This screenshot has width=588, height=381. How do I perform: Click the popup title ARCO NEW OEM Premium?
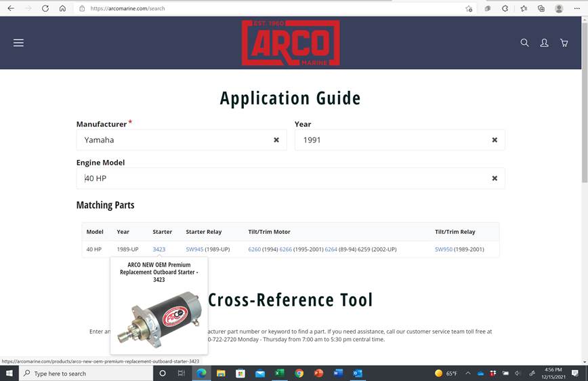pos(159,272)
